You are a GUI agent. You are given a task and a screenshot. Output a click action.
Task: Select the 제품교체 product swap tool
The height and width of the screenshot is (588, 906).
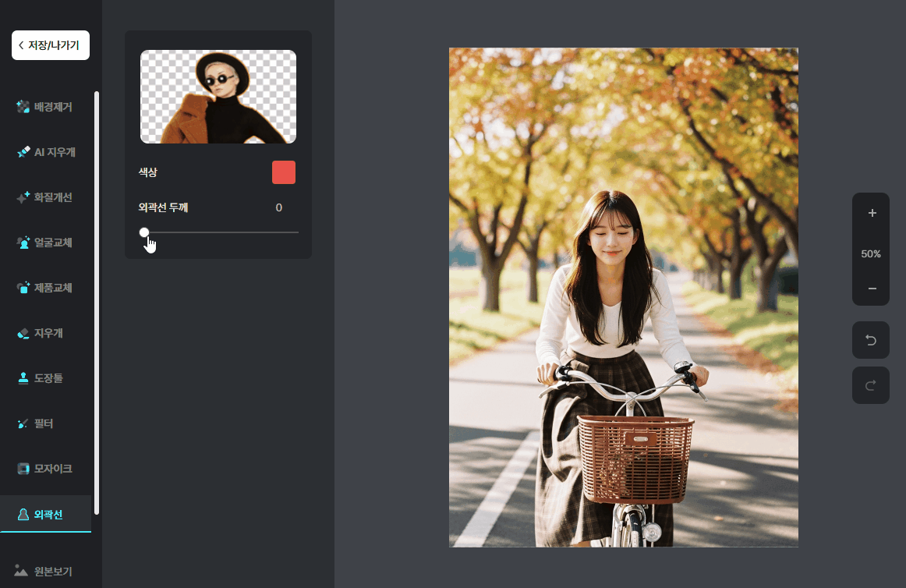tap(45, 288)
